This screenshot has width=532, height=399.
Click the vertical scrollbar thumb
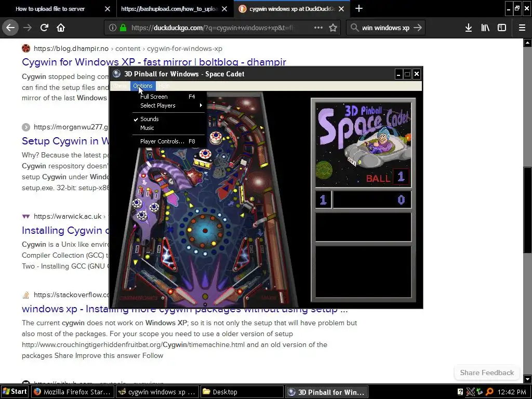[527, 210]
